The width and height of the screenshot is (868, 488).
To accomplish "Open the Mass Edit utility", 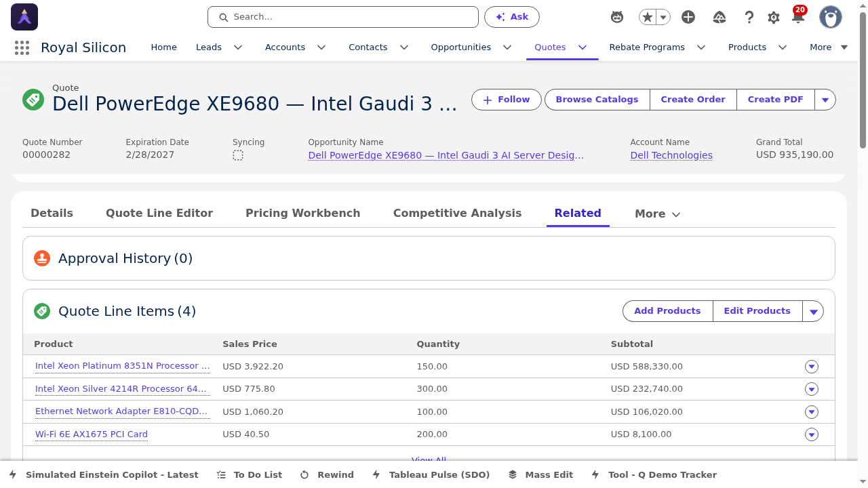I will 540,474.
